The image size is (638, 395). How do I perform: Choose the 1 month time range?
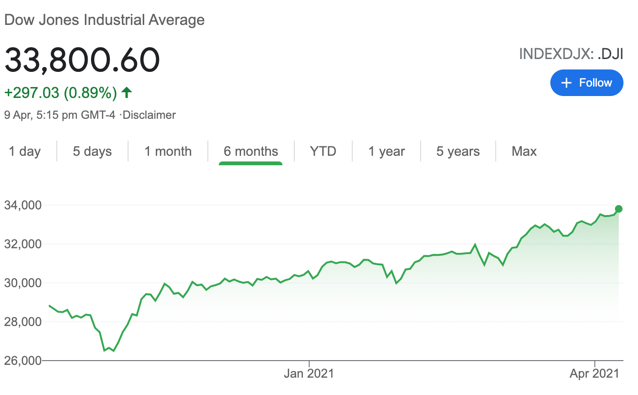(x=168, y=151)
